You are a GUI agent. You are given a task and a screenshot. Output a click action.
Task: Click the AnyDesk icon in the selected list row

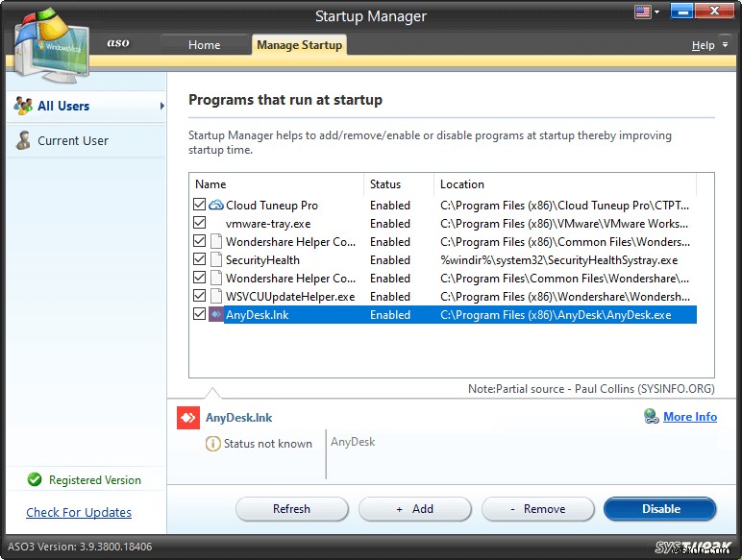[216, 314]
